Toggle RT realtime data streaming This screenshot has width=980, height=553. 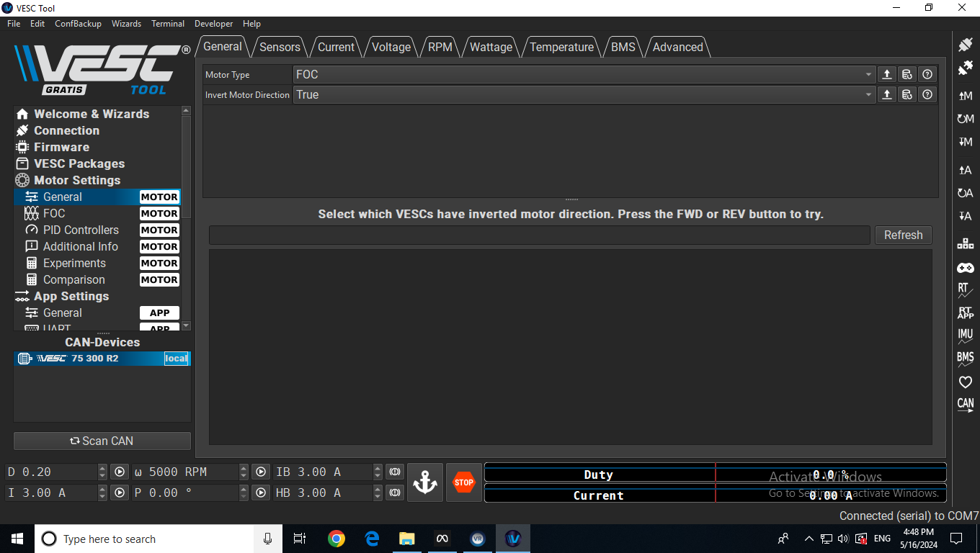click(x=965, y=290)
